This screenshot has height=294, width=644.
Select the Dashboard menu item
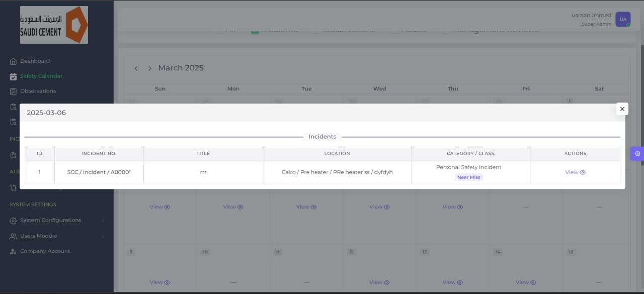(35, 61)
